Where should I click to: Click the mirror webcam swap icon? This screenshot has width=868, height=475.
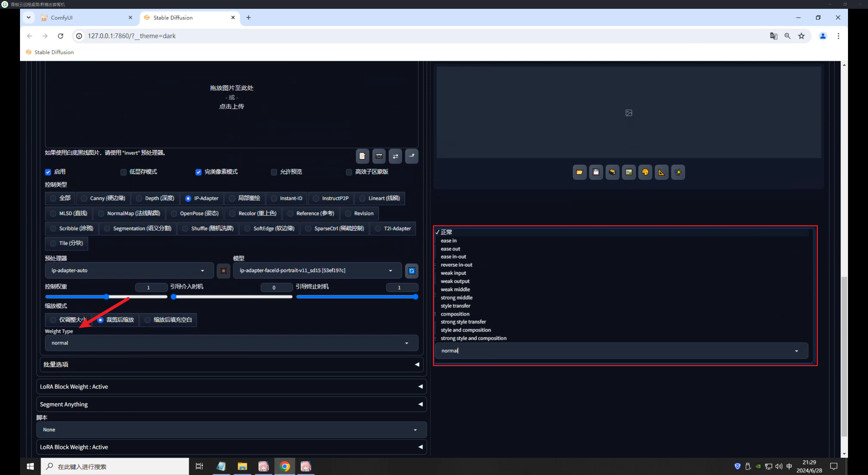(395, 156)
